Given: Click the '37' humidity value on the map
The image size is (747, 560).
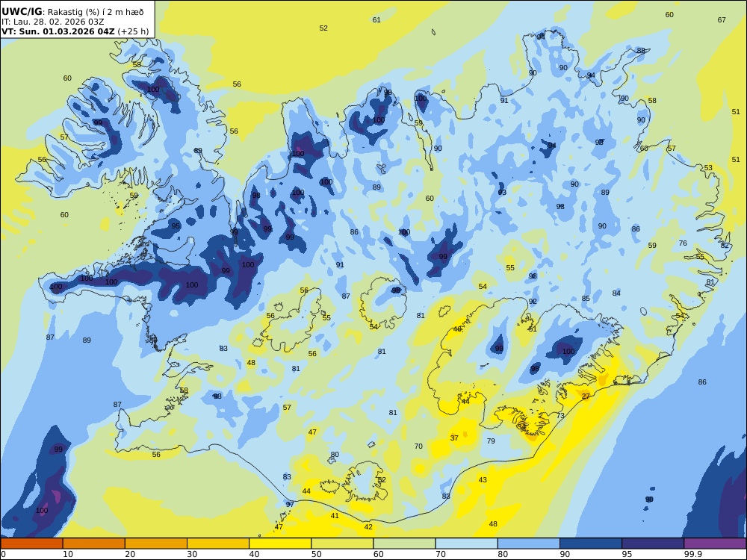Looking at the screenshot, I should click(454, 438).
